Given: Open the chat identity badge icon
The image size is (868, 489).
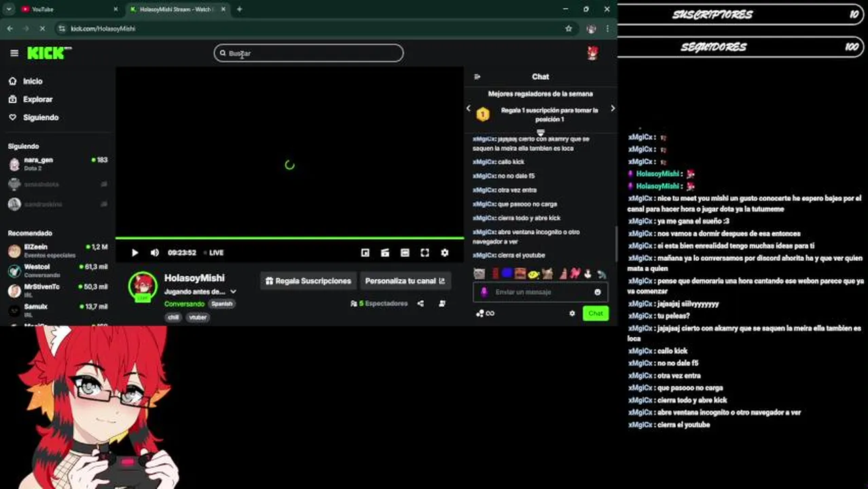Looking at the screenshot, I should pos(484,292).
